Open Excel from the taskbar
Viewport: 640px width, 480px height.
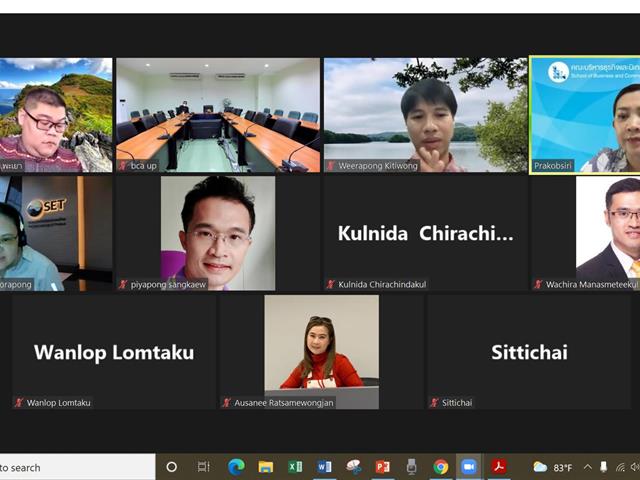tap(295, 467)
